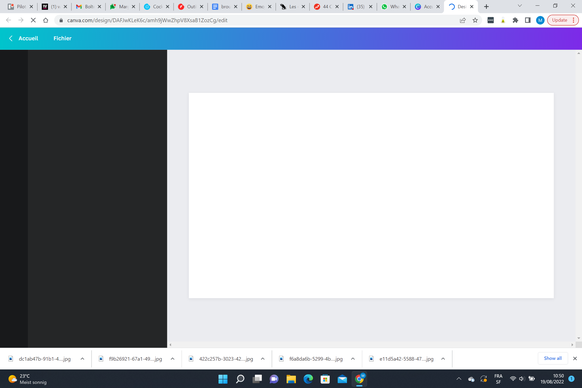
Task: Bookmark this page with the star icon
Action: coord(475,20)
